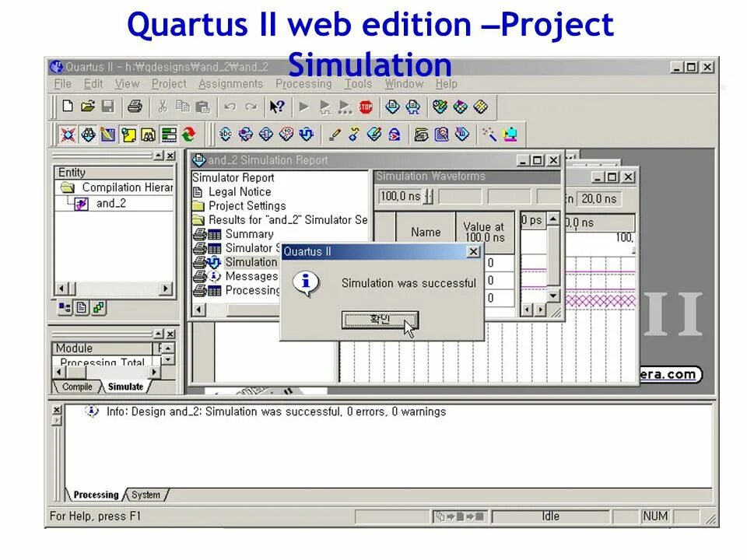Image resolution: width=747 pixels, height=560 pixels.
Task: Open the Project menu
Action: [x=169, y=84]
